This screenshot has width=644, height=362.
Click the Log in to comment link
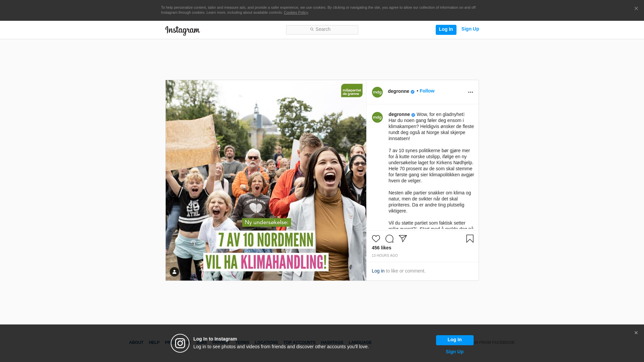coord(378,271)
